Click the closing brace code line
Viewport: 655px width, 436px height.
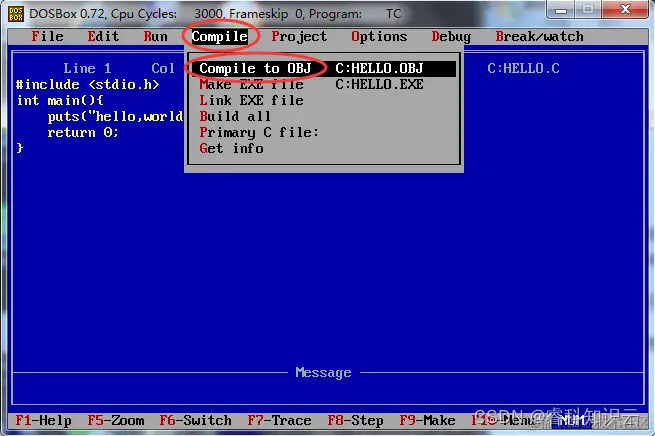pyautogui.click(x=20, y=148)
